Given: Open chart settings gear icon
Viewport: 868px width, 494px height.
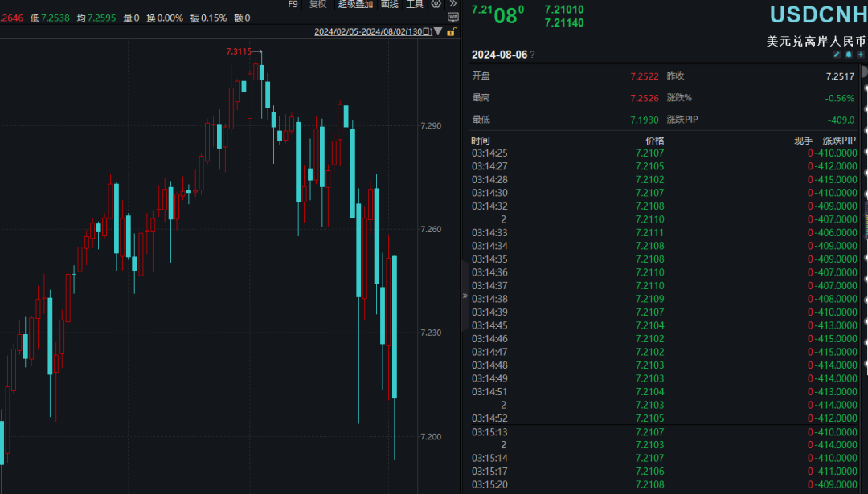Looking at the screenshot, I should [x=436, y=4].
